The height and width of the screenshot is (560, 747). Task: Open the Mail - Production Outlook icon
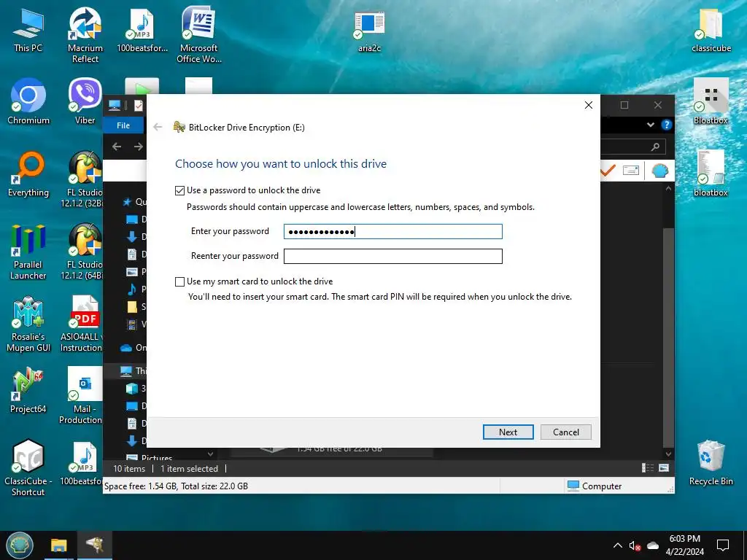tap(82, 395)
